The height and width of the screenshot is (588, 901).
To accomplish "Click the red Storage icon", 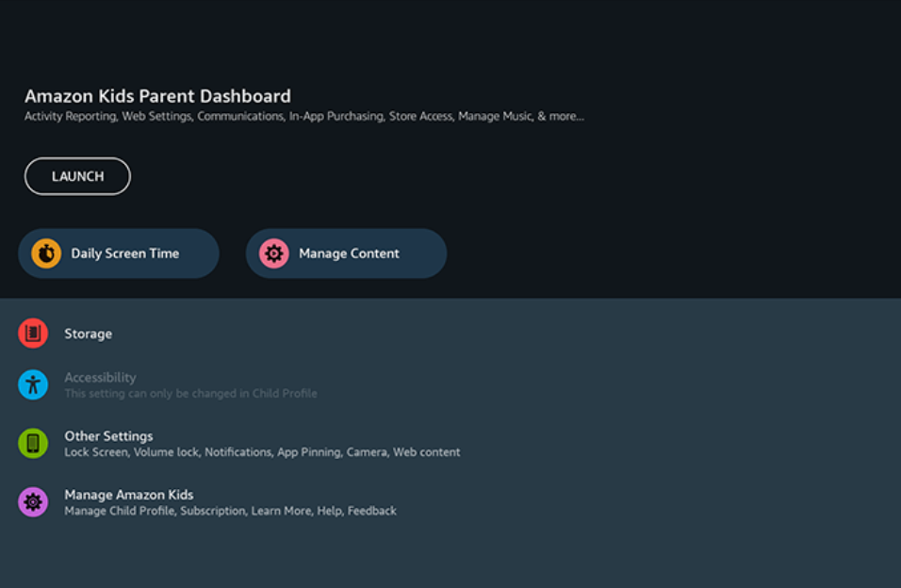I will pyautogui.click(x=33, y=334).
